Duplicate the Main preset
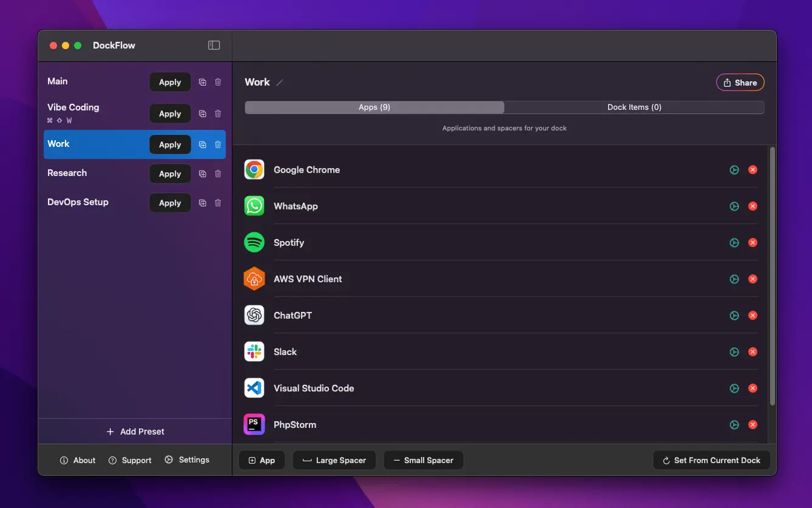This screenshot has height=508, width=812. point(203,82)
